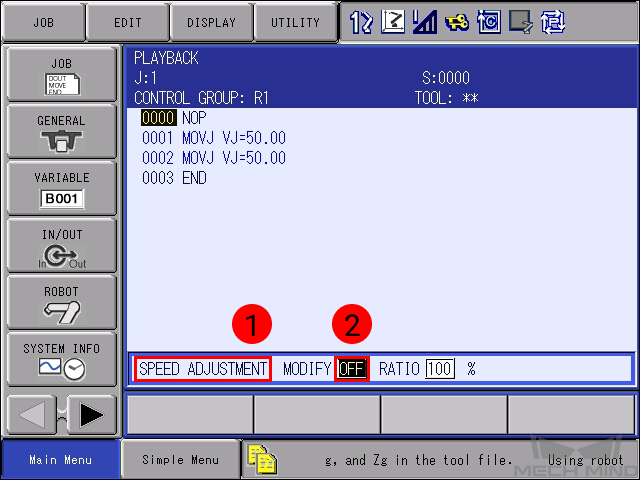640x480 pixels.
Task: Open the VARIABLE B001 menu
Action: tap(62, 188)
